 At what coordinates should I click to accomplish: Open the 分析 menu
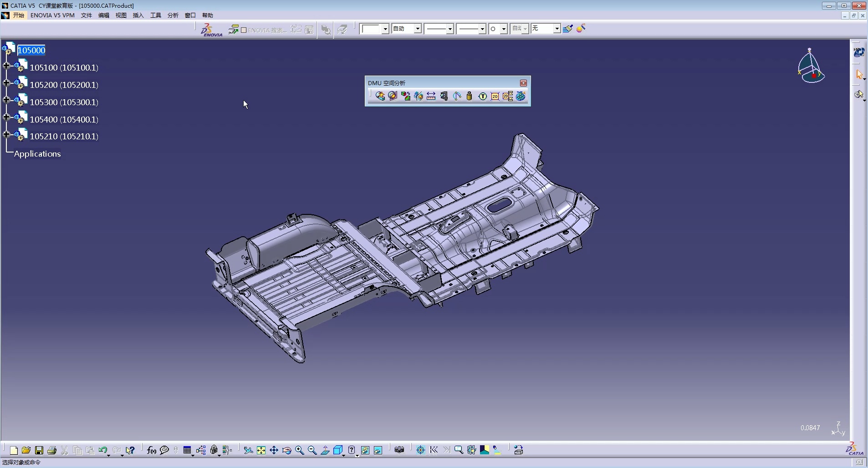point(173,15)
